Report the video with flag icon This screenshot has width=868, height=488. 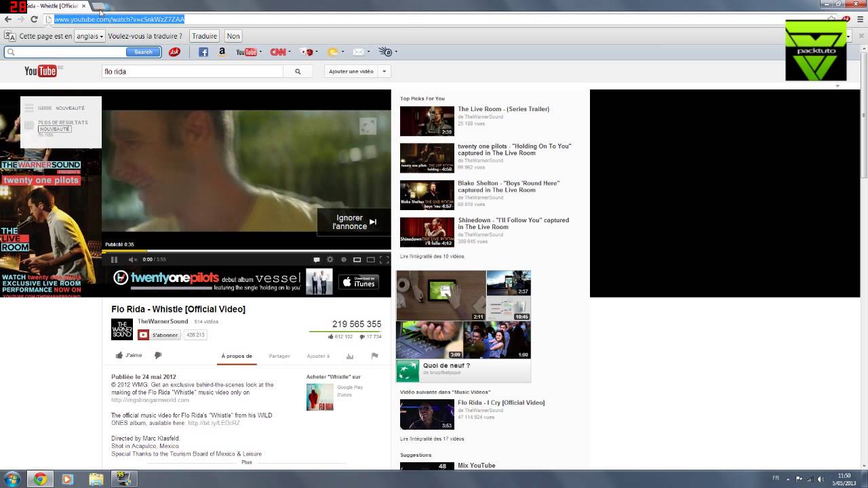pyautogui.click(x=374, y=356)
